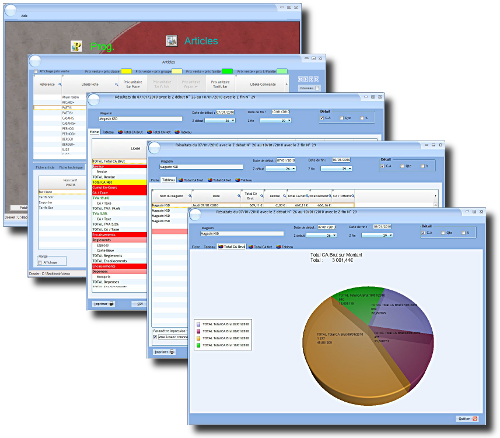
Task: Click the first legend entry's blue color square
Action: (199, 324)
